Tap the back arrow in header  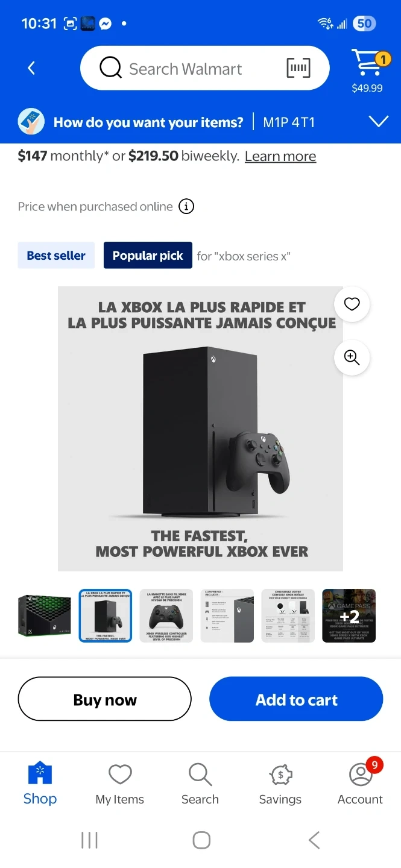[x=31, y=68]
